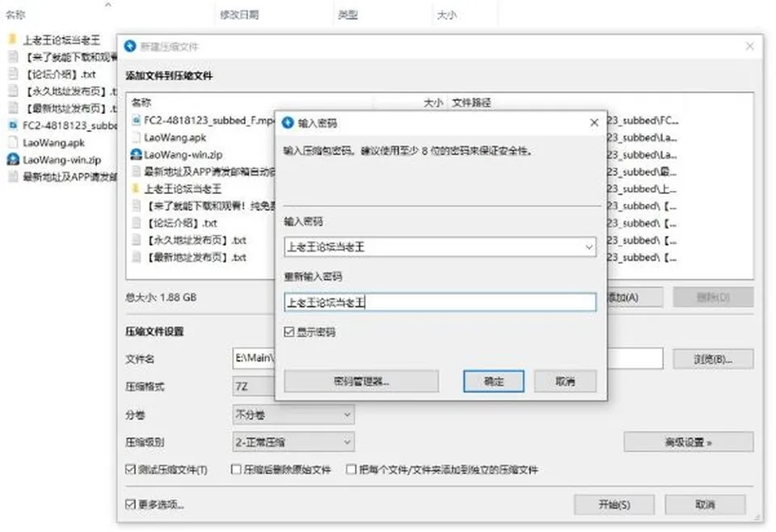This screenshot has width=776, height=532.
Task: Click the 【永久地址发布页】.txt icon in archive list
Action: pyautogui.click(x=136, y=240)
